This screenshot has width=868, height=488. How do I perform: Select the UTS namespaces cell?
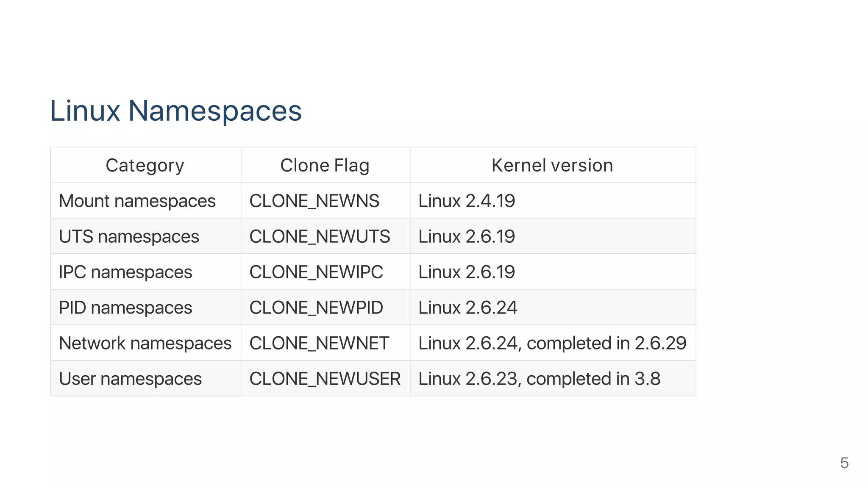pos(129,236)
